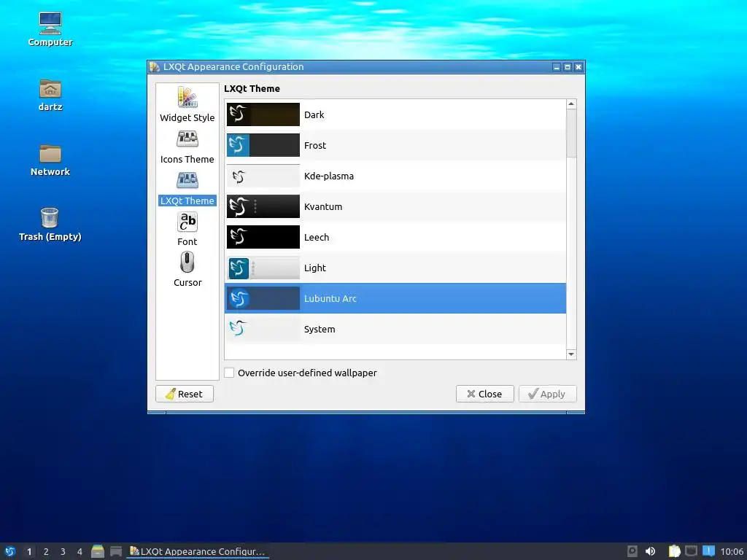Switch to virtual desktop 3

click(63, 551)
